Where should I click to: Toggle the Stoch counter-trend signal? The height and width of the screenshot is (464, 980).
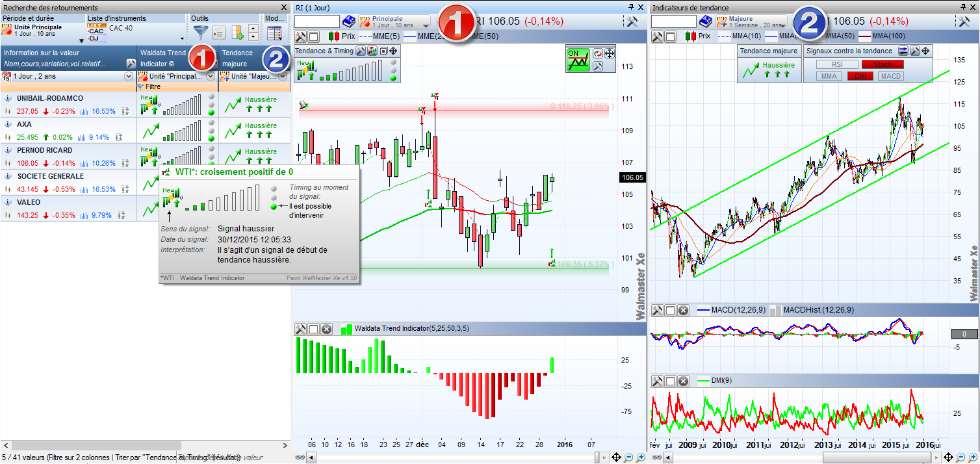(x=883, y=64)
